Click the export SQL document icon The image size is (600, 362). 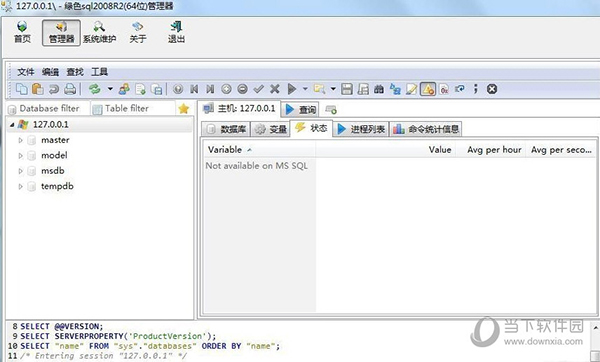click(x=140, y=89)
